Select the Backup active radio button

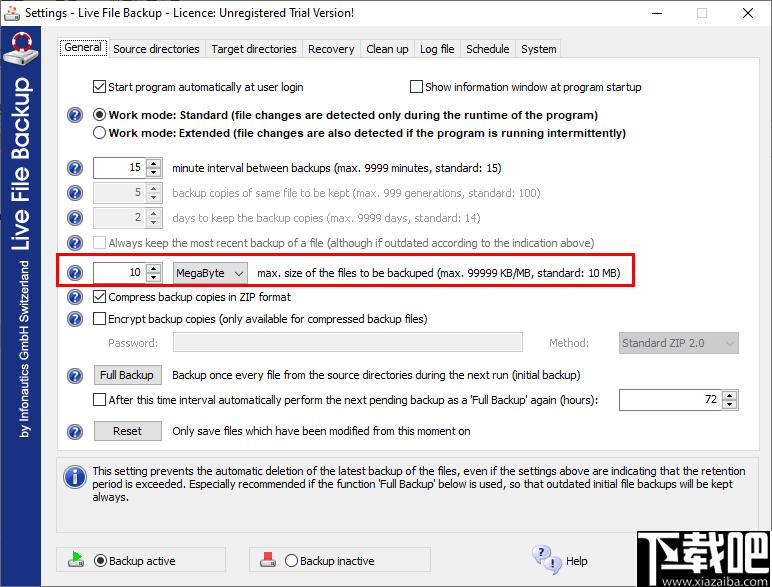click(x=100, y=560)
